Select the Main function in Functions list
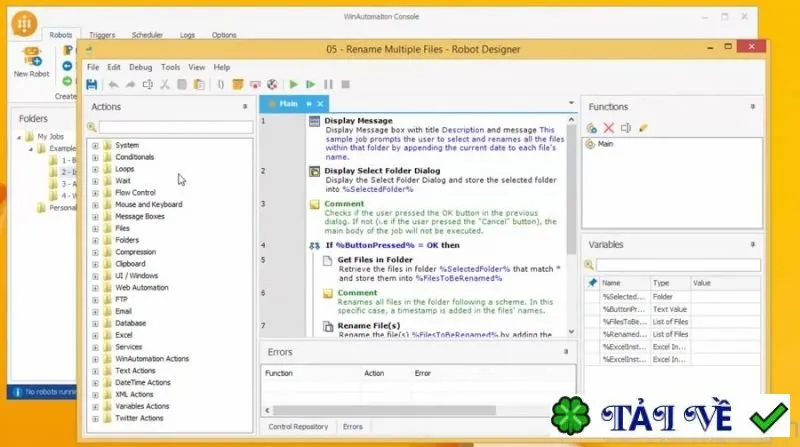 pyautogui.click(x=605, y=144)
